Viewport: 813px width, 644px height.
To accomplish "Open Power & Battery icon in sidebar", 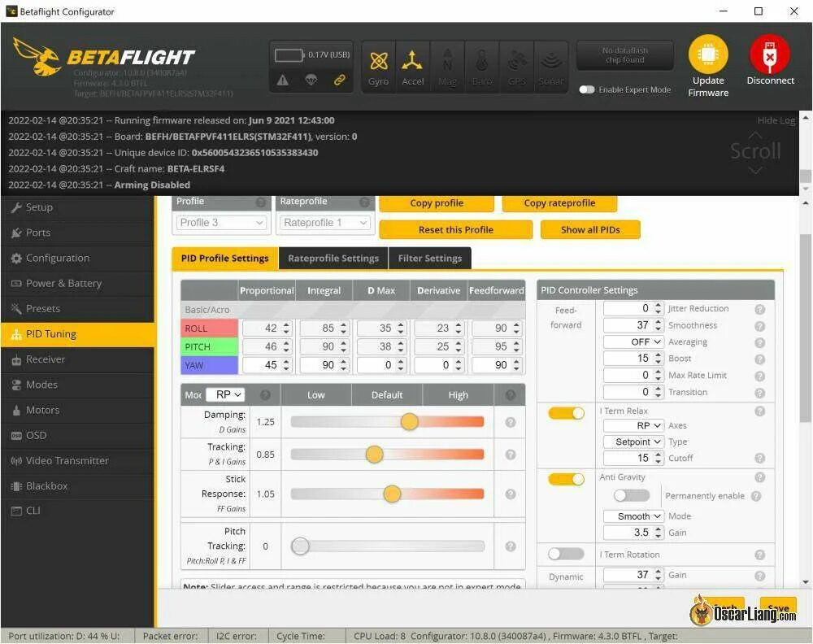I will tap(16, 284).
